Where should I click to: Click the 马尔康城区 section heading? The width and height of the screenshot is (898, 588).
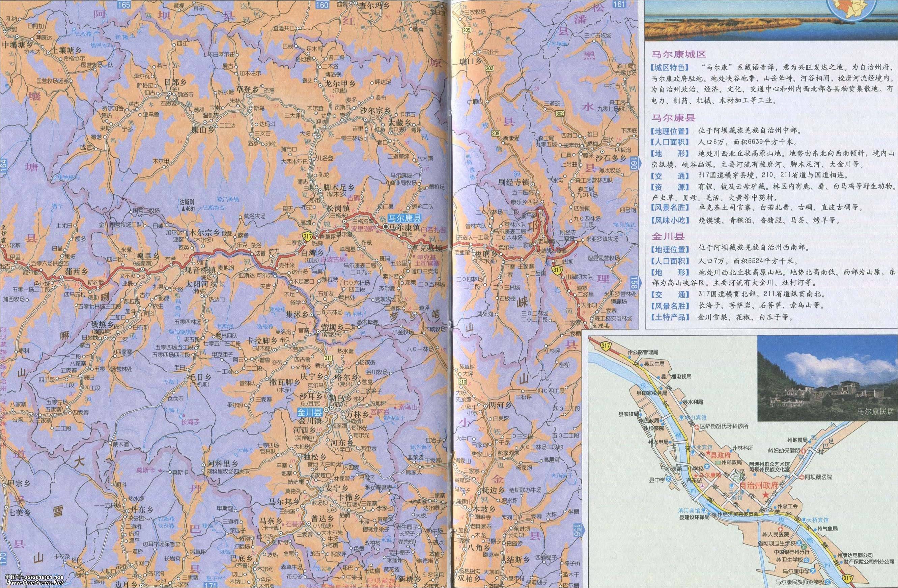pos(679,54)
